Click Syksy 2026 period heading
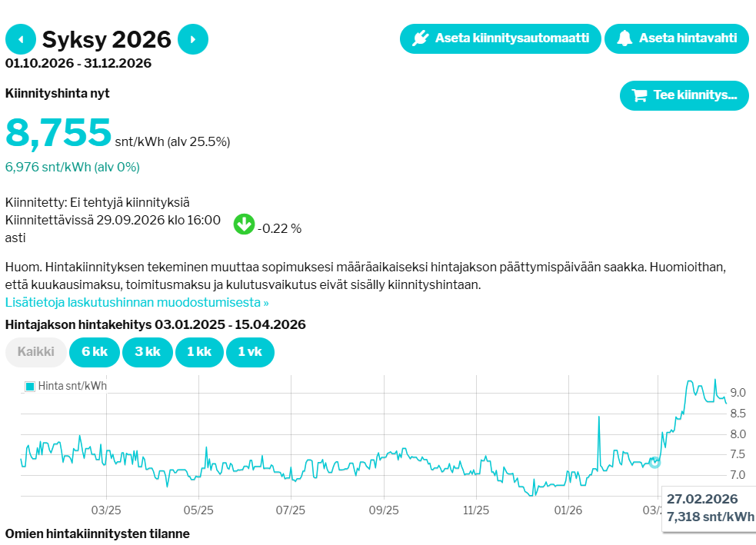 pyautogui.click(x=106, y=39)
